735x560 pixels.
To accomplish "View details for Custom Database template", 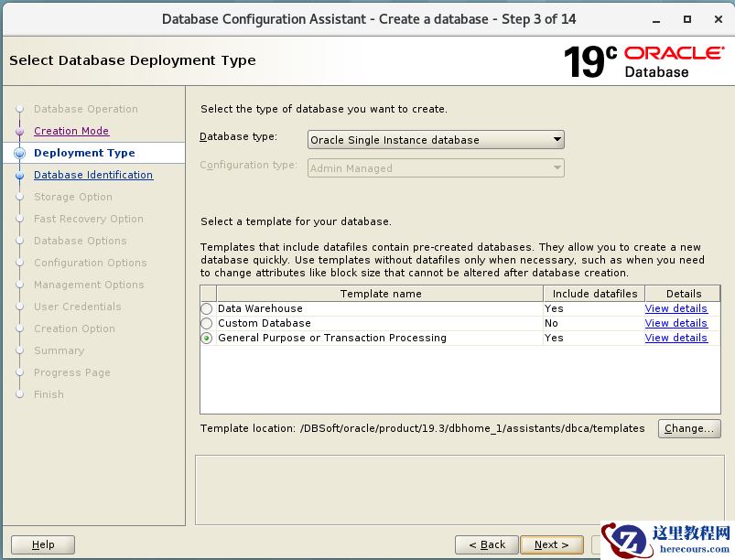I will [676, 323].
